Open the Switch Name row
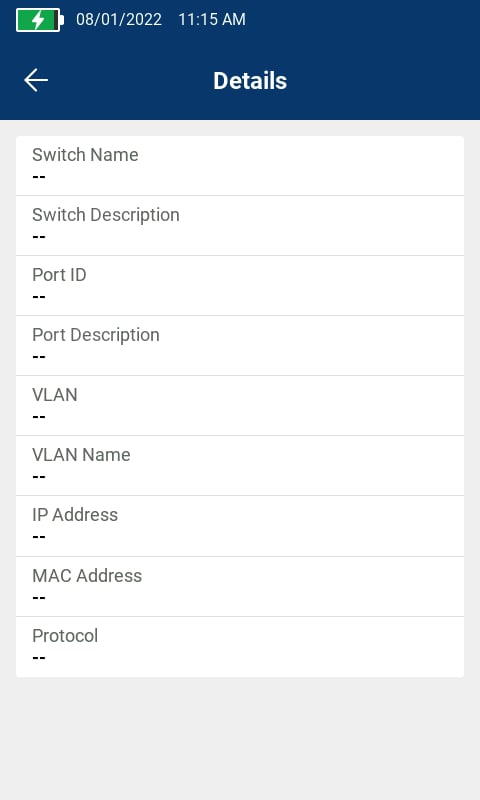The height and width of the screenshot is (800, 480). [240, 165]
